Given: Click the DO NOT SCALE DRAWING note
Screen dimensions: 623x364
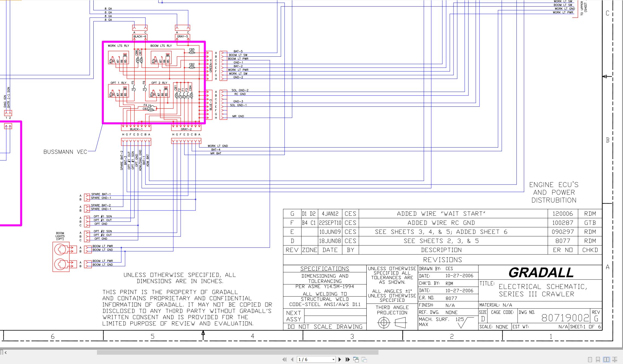Looking at the screenshot, I should [x=325, y=327].
